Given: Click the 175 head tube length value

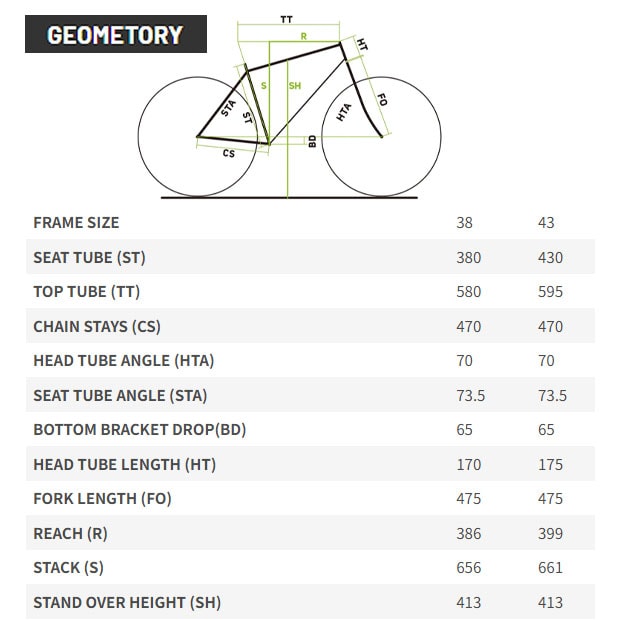Looking at the screenshot, I should point(550,464).
